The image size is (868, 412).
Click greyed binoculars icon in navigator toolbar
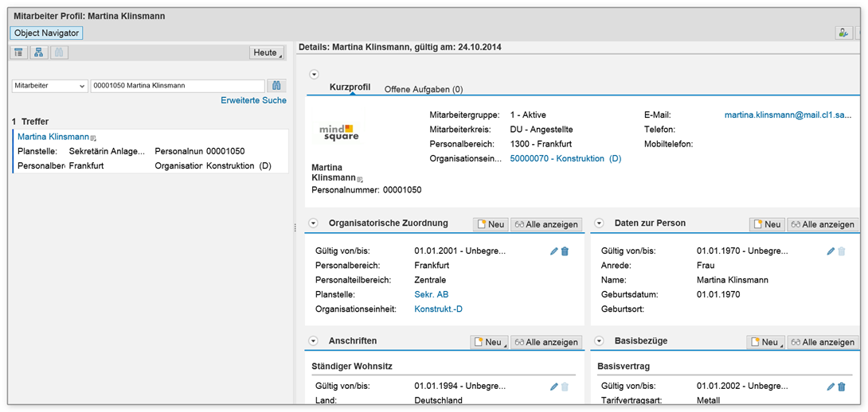tap(58, 52)
